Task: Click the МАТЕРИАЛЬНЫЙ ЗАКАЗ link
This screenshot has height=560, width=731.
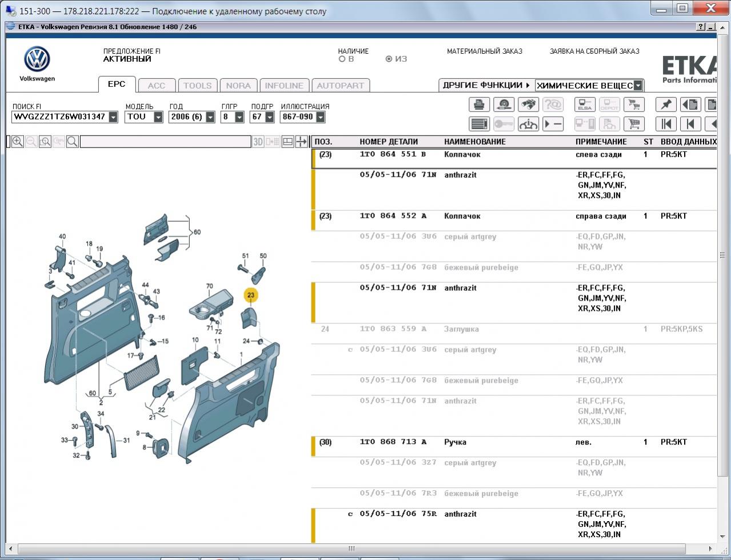Action: [x=485, y=51]
